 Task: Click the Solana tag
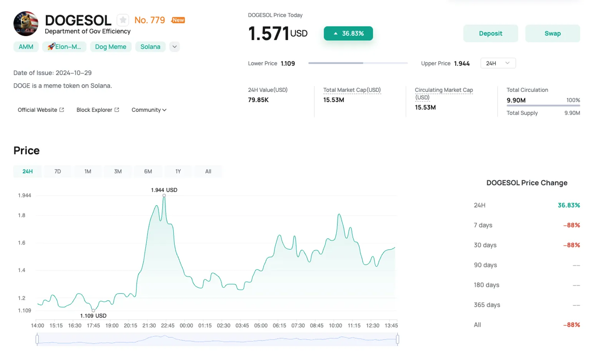pyautogui.click(x=150, y=47)
